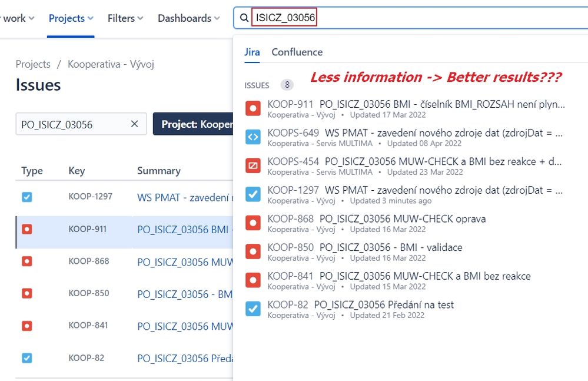Image resolution: width=588 pixels, height=381 pixels.
Task: Click the search magnifier icon in top bar
Action: coord(244,18)
